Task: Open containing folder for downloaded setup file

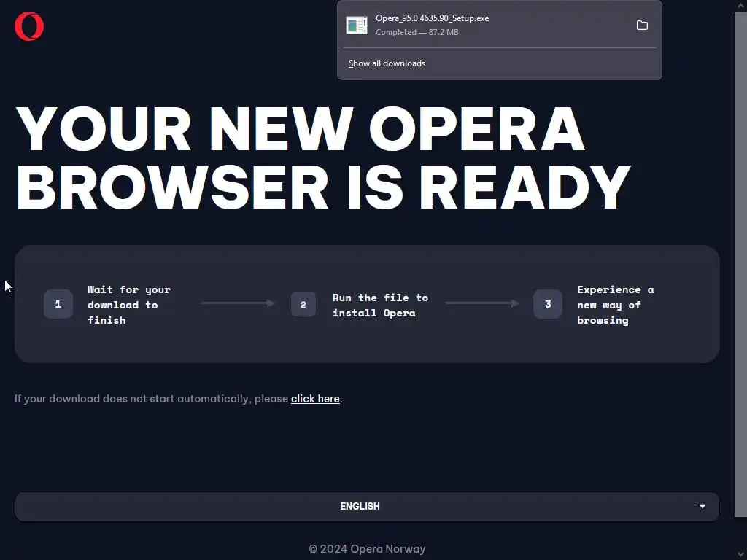Action: pyautogui.click(x=642, y=26)
